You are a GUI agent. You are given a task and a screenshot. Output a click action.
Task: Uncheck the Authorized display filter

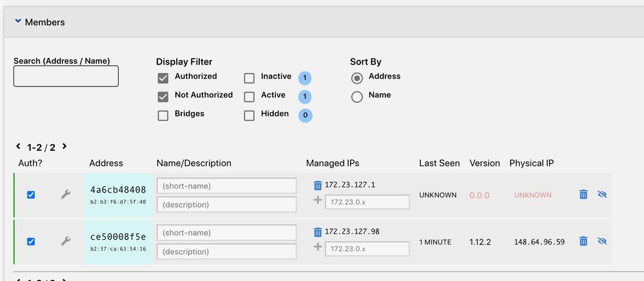pos(163,79)
